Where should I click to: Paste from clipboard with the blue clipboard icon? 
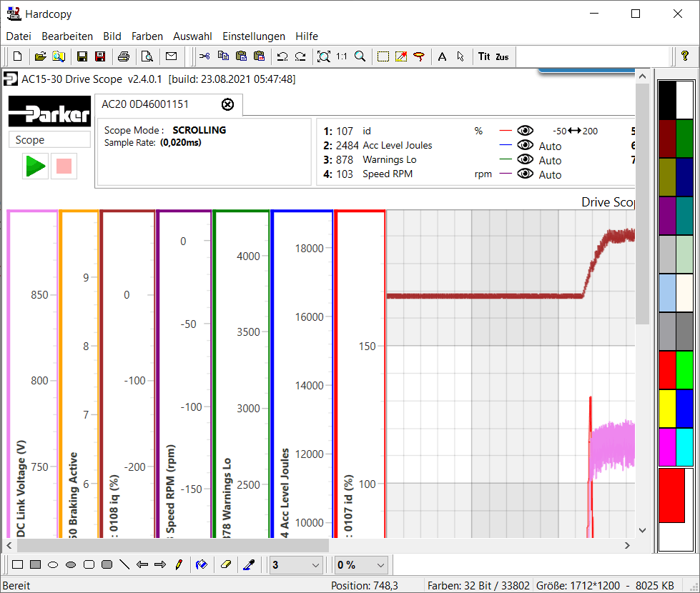pyautogui.click(x=241, y=56)
